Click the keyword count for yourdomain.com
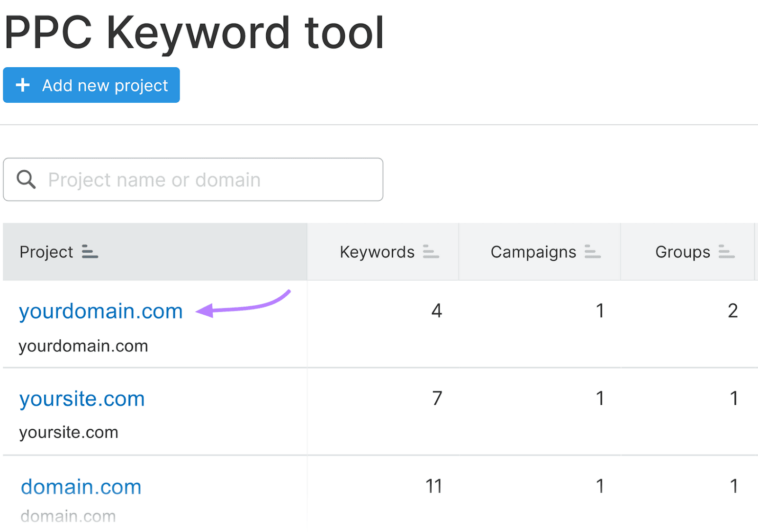The width and height of the screenshot is (758, 532). (436, 311)
